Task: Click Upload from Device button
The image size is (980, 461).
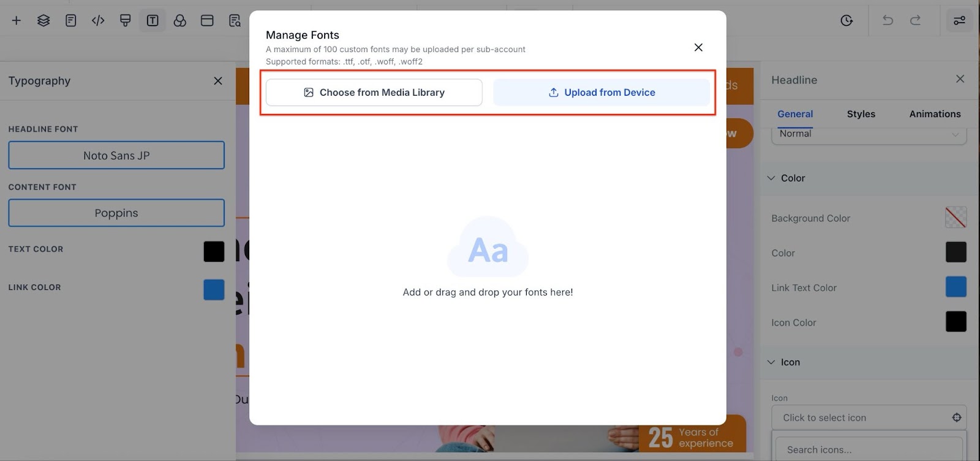Action: [x=601, y=93]
